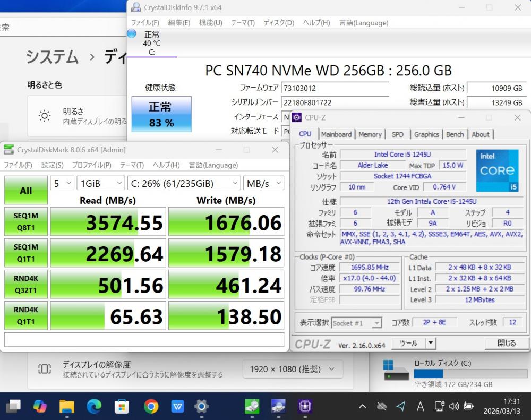
Task: Click the display resolution icon in Settings
Action: [45, 369]
